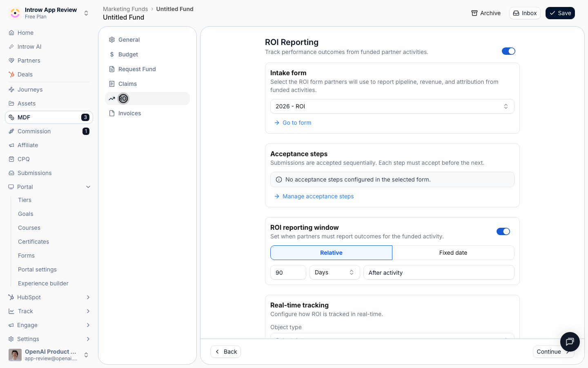Screen dimensions: 588x368
Task: Open Request Fund section
Action: pos(147,69)
